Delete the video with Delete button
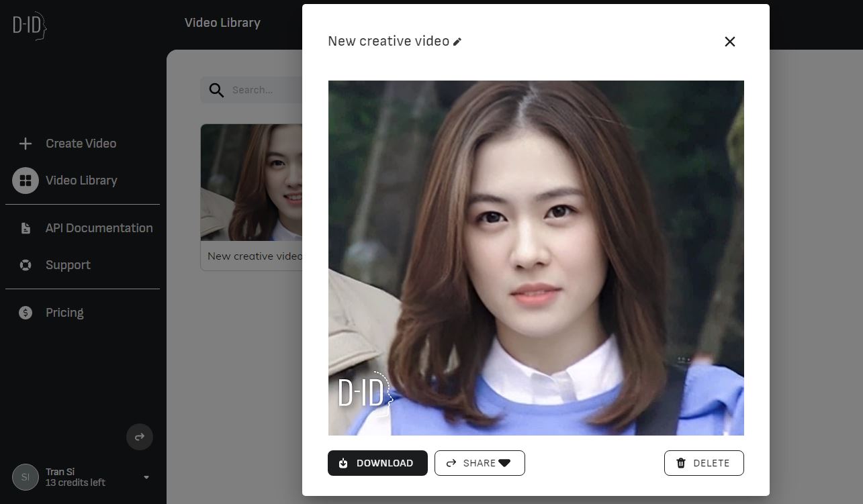 [703, 463]
